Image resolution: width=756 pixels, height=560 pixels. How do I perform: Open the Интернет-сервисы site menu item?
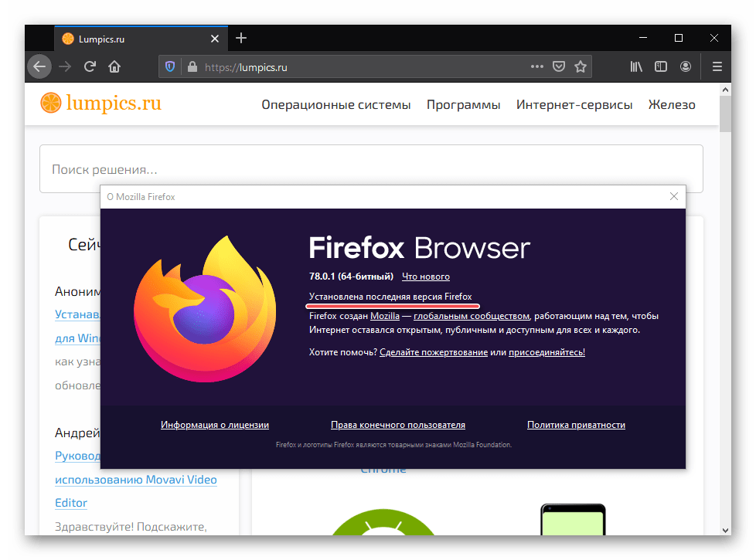pyautogui.click(x=574, y=105)
